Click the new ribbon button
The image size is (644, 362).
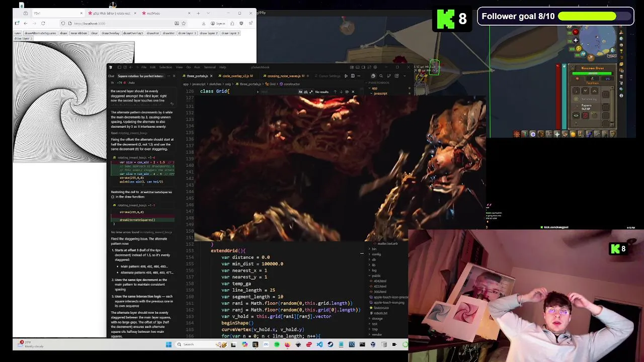pyautogui.click(x=79, y=33)
